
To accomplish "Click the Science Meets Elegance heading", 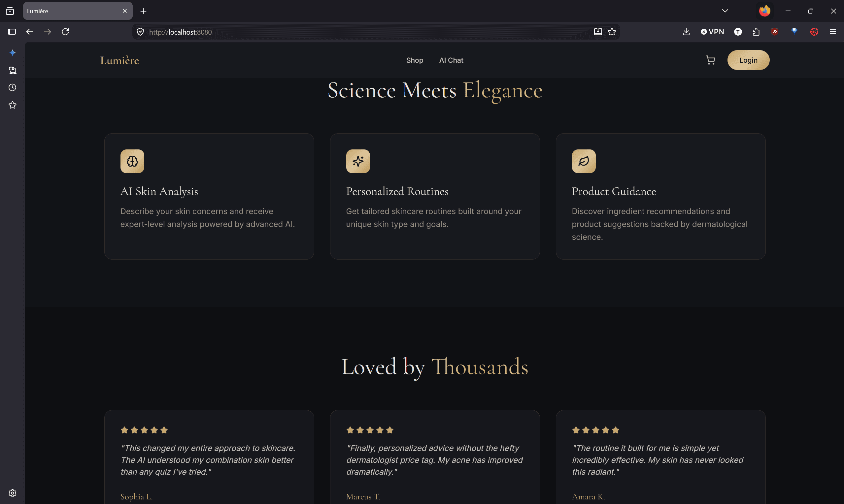I will 435,90.
